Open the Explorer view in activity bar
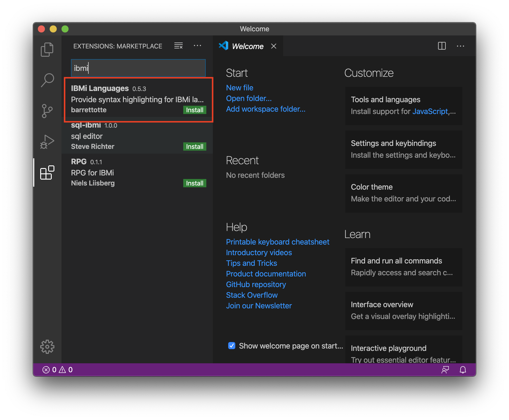509x420 pixels. pyautogui.click(x=47, y=49)
